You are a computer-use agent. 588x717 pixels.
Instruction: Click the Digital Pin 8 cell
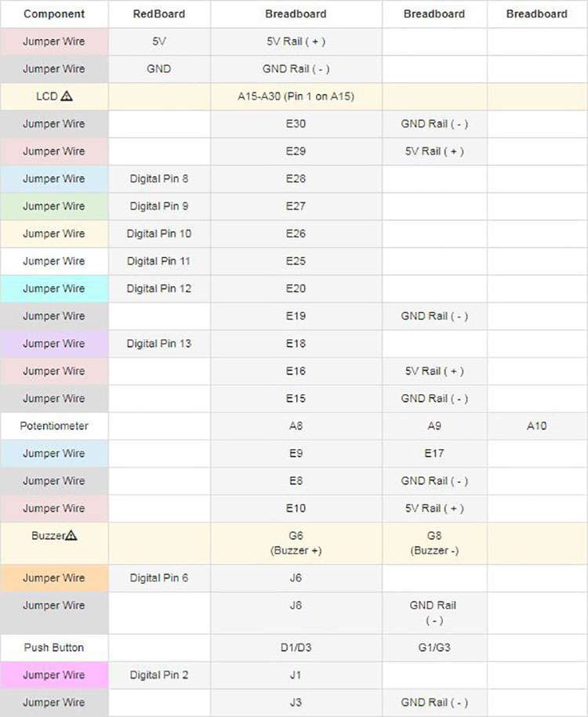[159, 179]
